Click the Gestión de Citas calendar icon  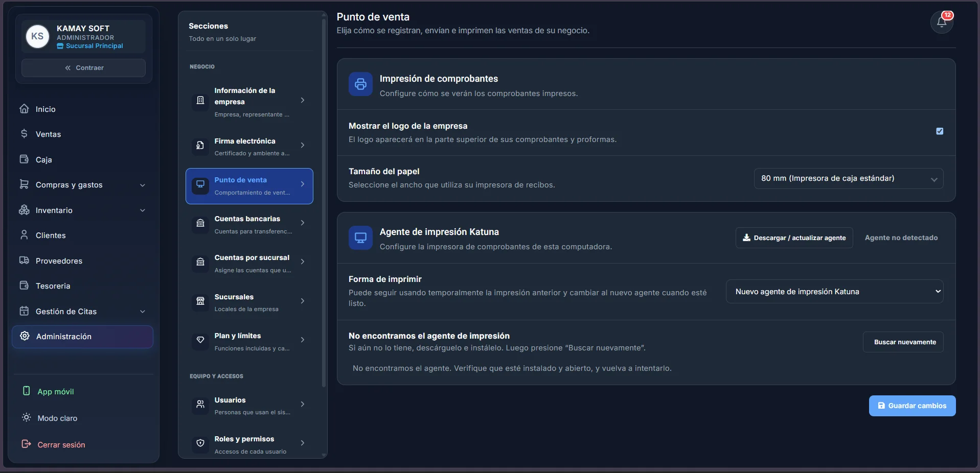(24, 311)
